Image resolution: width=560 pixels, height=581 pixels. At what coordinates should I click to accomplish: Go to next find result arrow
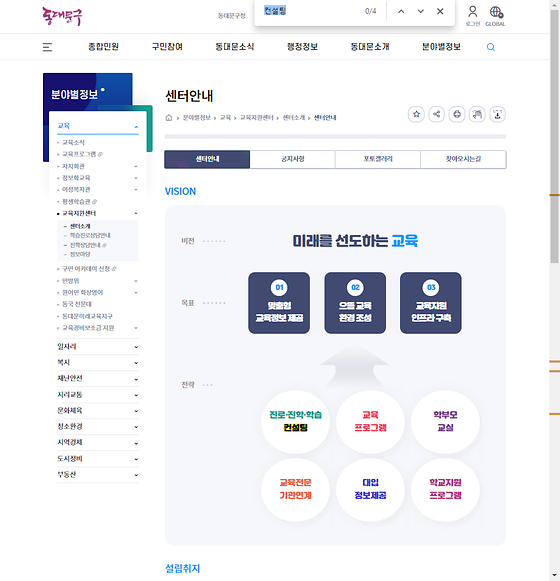point(421,11)
